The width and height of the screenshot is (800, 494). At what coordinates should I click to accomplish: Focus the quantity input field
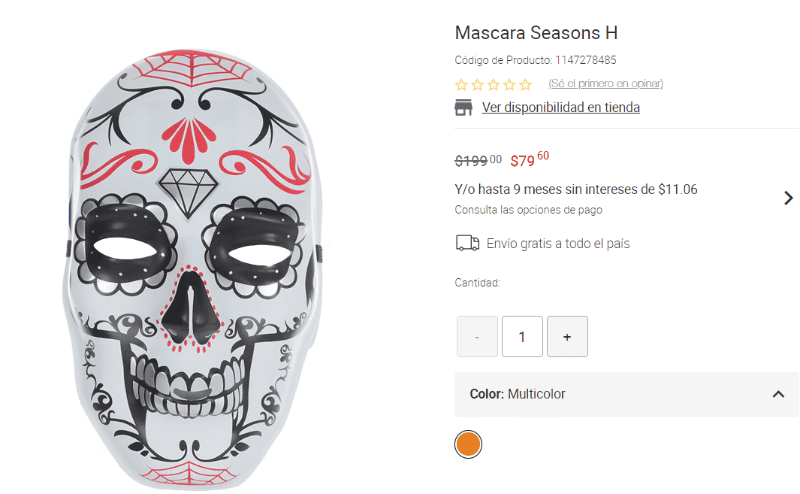522,337
